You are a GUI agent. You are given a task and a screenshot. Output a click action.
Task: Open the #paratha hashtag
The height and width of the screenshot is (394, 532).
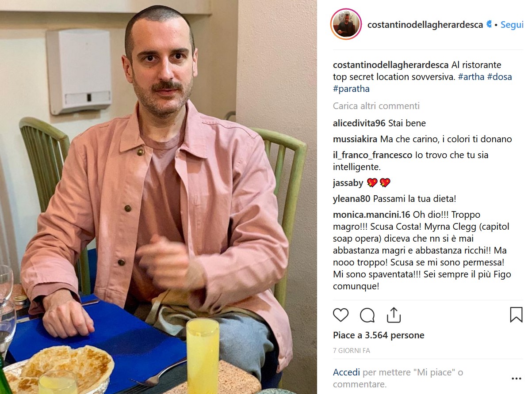(351, 89)
